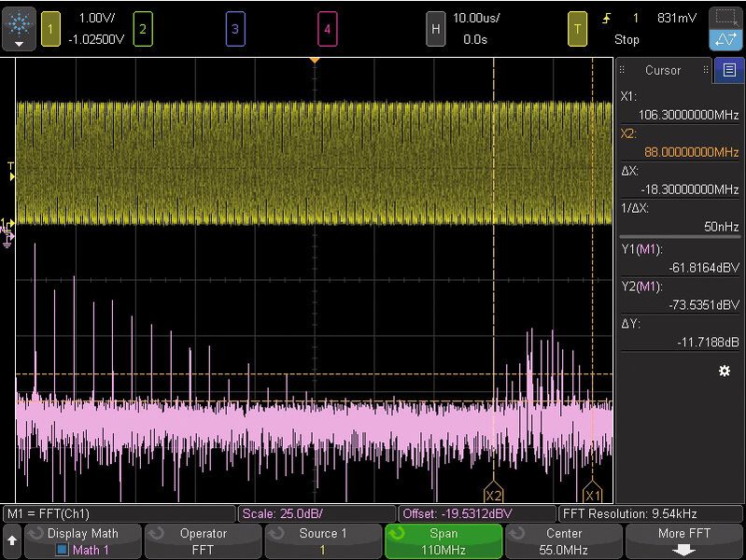Click the trigger level T marker on left edge
This screenshot has height=560, width=746.
click(x=11, y=172)
